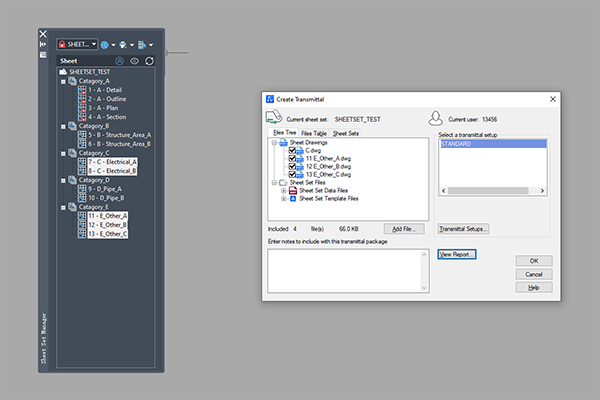Viewport: 600px width, 400px height.
Task: Collapse the Catagory_D subset
Action: pyautogui.click(x=63, y=180)
